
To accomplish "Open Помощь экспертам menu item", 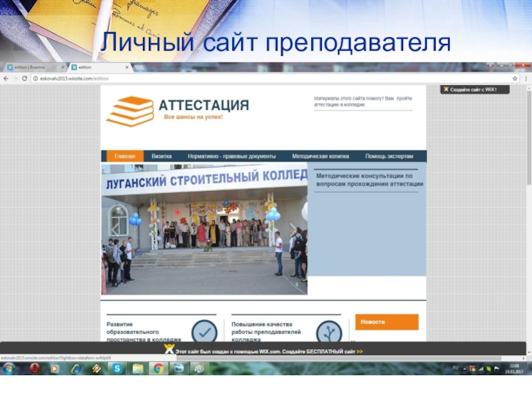I will [389, 156].
